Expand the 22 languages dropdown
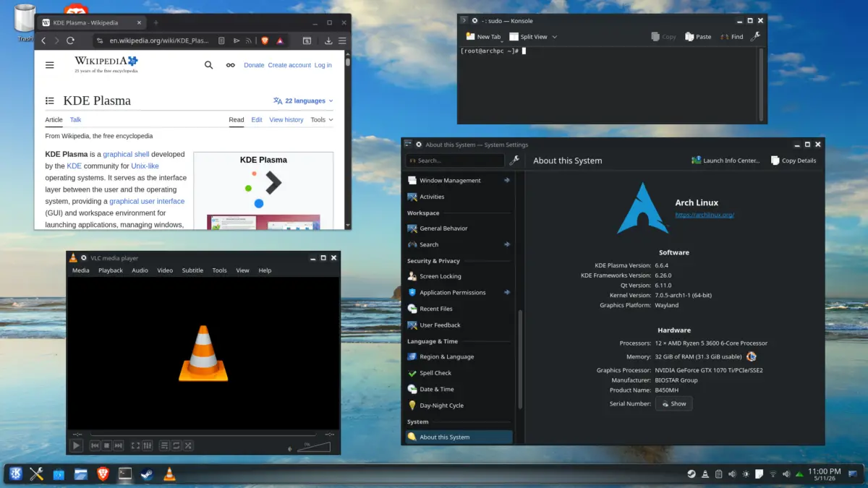The height and width of the screenshot is (488, 868). click(303, 101)
